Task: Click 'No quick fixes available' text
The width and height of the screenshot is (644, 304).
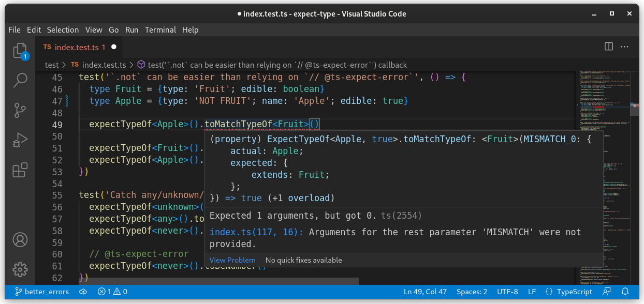Action: (303, 260)
